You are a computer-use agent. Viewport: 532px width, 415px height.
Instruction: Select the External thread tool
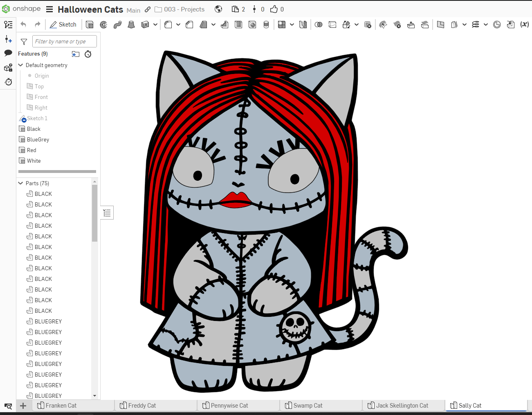(x=266, y=25)
